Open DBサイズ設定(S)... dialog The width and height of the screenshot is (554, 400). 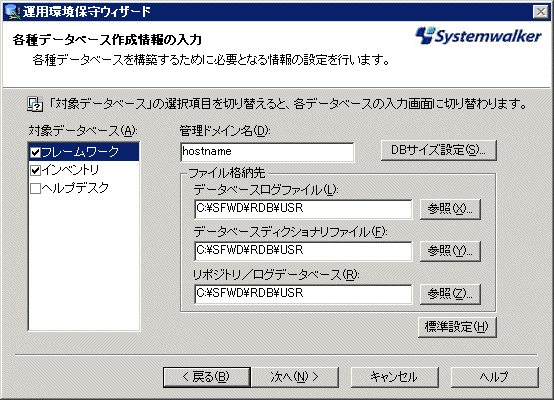(x=438, y=151)
